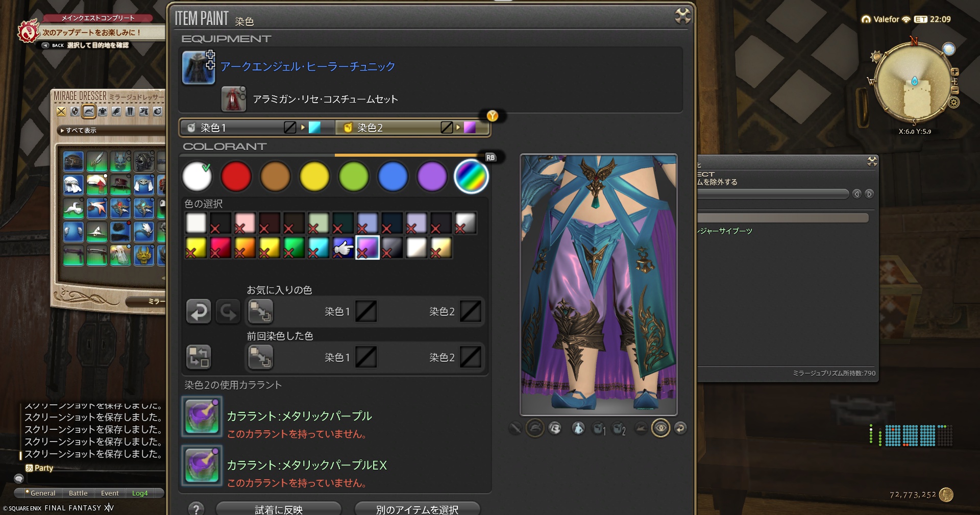The image size is (980, 515).
Task: Toggle weapon display in preview
Action: coord(516,428)
